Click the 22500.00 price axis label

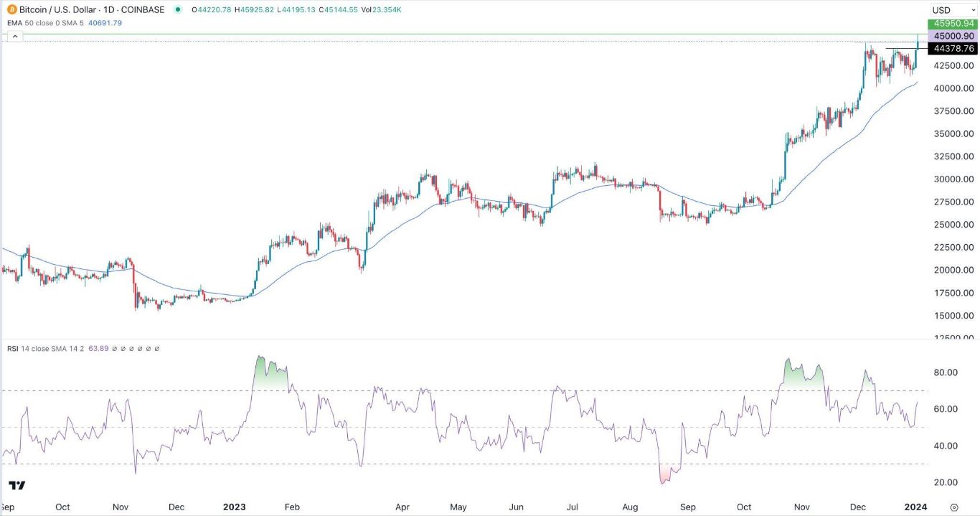(953, 248)
